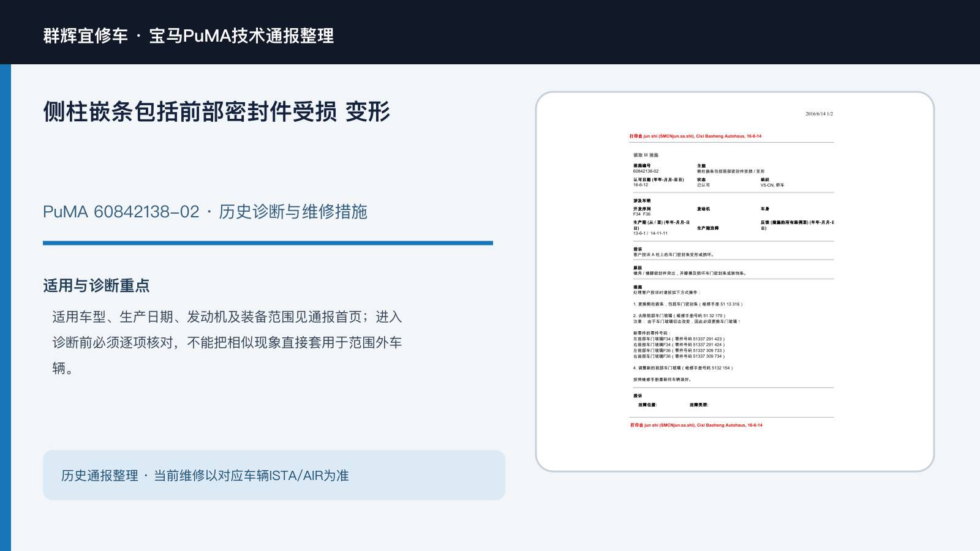Select the 适用与诊断重点 section heading

(x=96, y=285)
